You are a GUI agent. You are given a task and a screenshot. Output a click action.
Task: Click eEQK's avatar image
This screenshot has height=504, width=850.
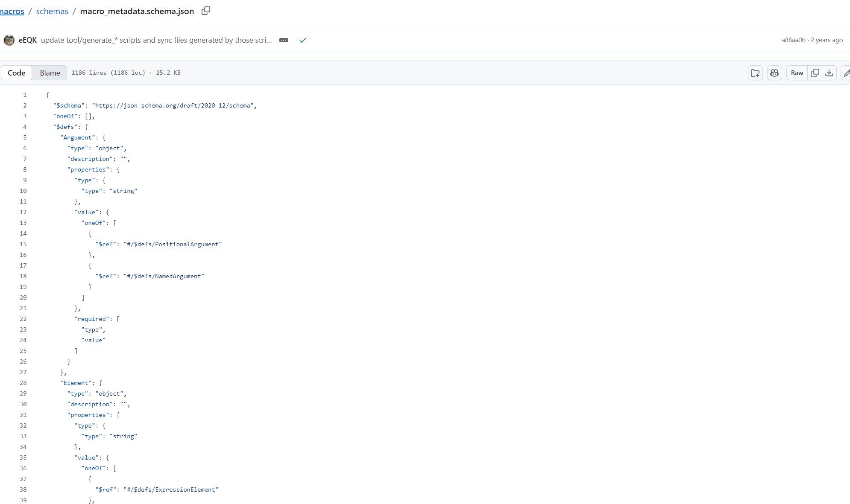click(x=9, y=40)
